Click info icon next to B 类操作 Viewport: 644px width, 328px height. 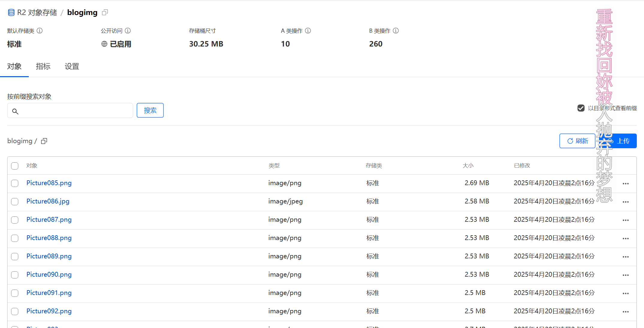coord(396,31)
